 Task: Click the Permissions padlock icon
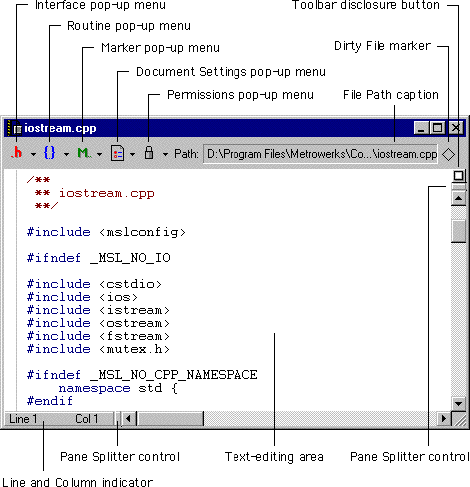(149, 153)
